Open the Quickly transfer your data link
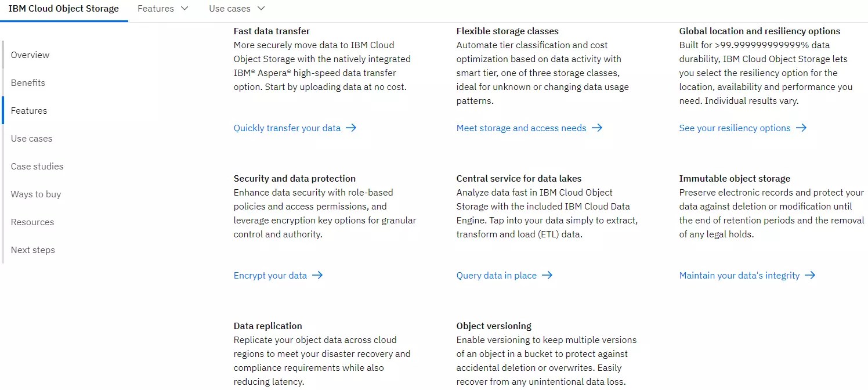Screen dimensions: 868x390 pyautogui.click(x=287, y=128)
